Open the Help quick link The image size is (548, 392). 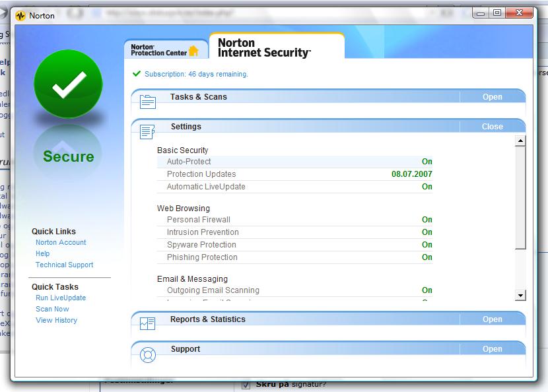coord(43,253)
